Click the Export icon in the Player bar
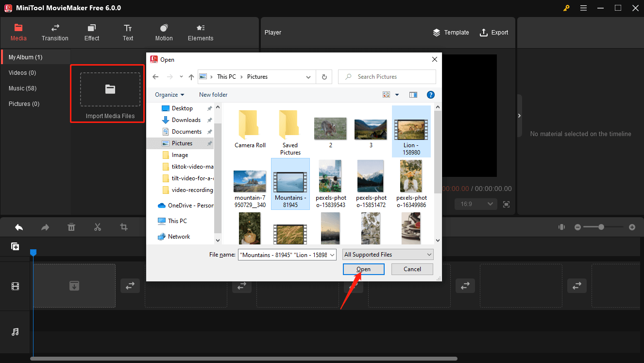This screenshot has width=644, height=363. click(x=483, y=32)
